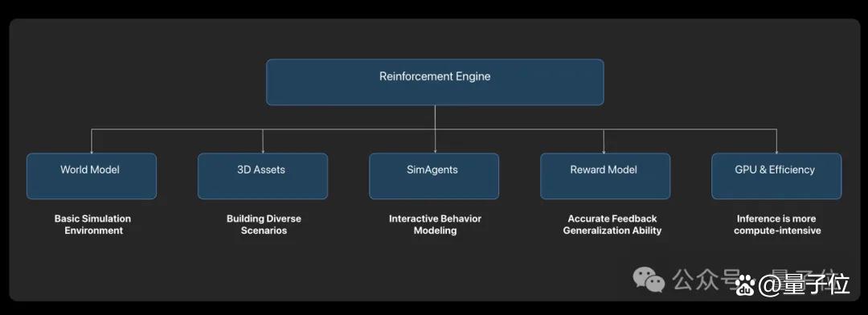Open the 3D Assets node
Screen dimensions: 868x315
click(x=262, y=176)
